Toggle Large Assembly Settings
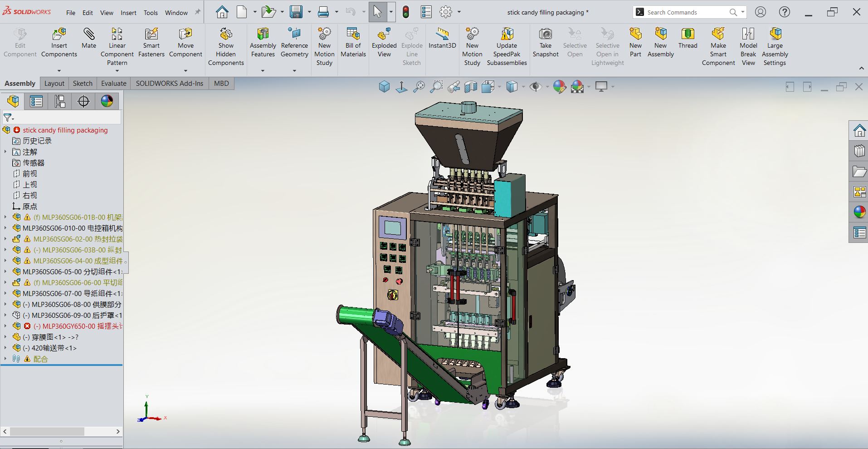This screenshot has width=868, height=449. coord(775,47)
